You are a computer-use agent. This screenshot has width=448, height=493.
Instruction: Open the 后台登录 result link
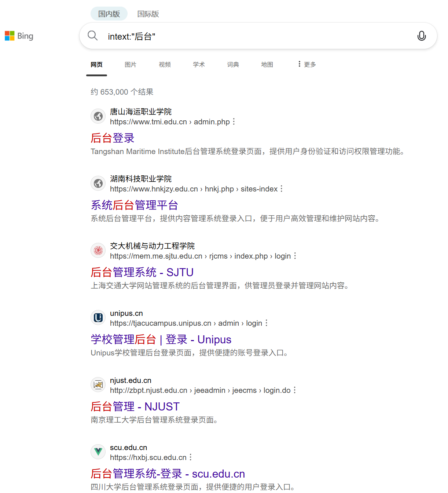112,138
